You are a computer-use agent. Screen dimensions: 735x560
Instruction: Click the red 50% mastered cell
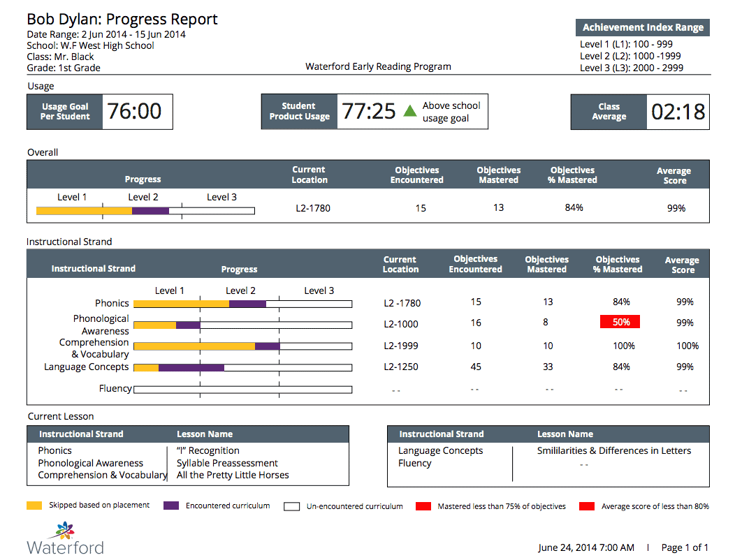(x=620, y=322)
